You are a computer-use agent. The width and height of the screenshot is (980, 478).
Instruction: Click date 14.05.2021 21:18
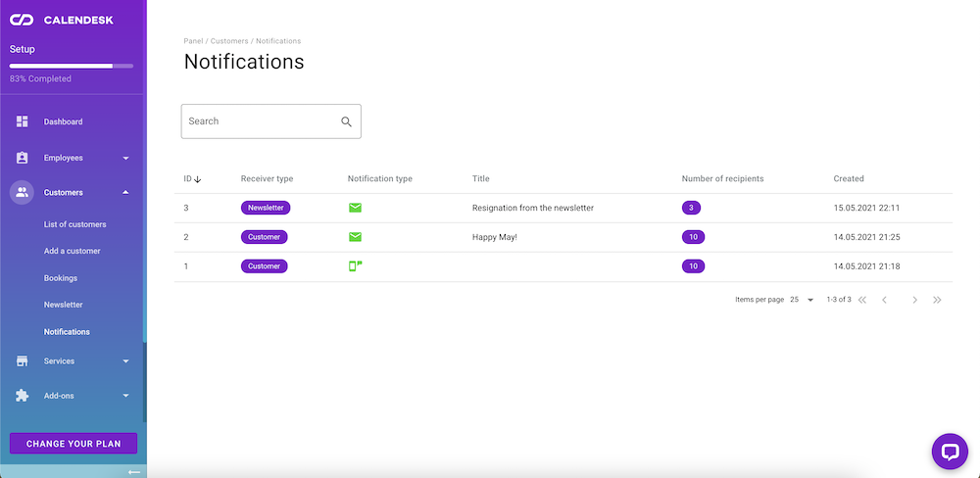click(866, 266)
